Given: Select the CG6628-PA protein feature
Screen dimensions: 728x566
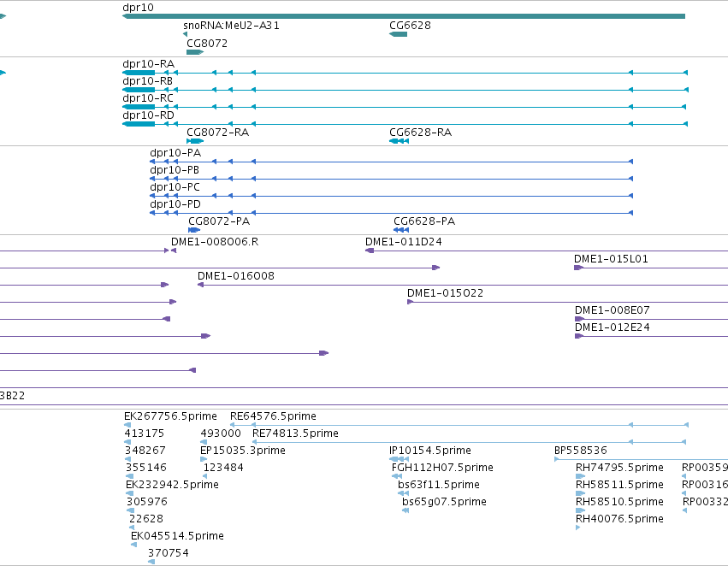Looking at the screenshot, I should (x=401, y=230).
